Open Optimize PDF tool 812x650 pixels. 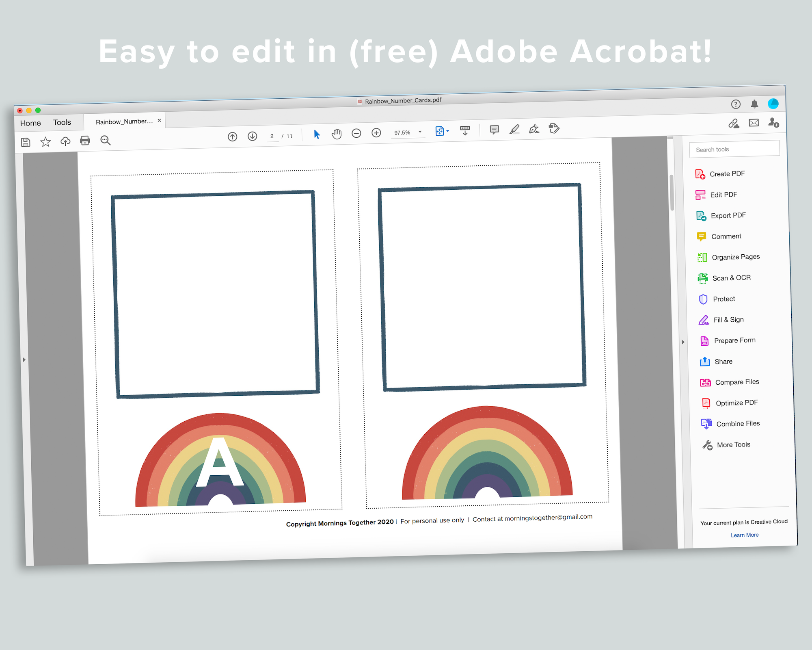pyautogui.click(x=730, y=403)
